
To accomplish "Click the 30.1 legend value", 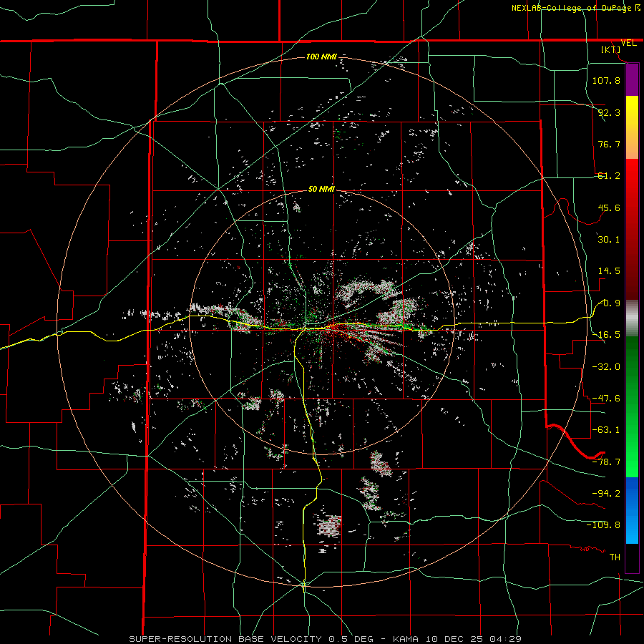I will click(609, 240).
